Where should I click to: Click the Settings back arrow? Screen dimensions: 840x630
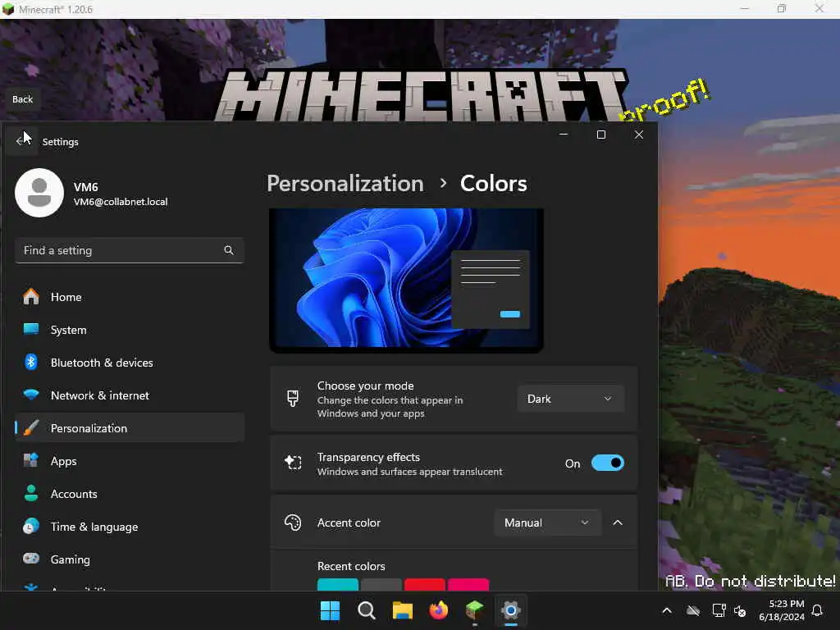(21, 141)
